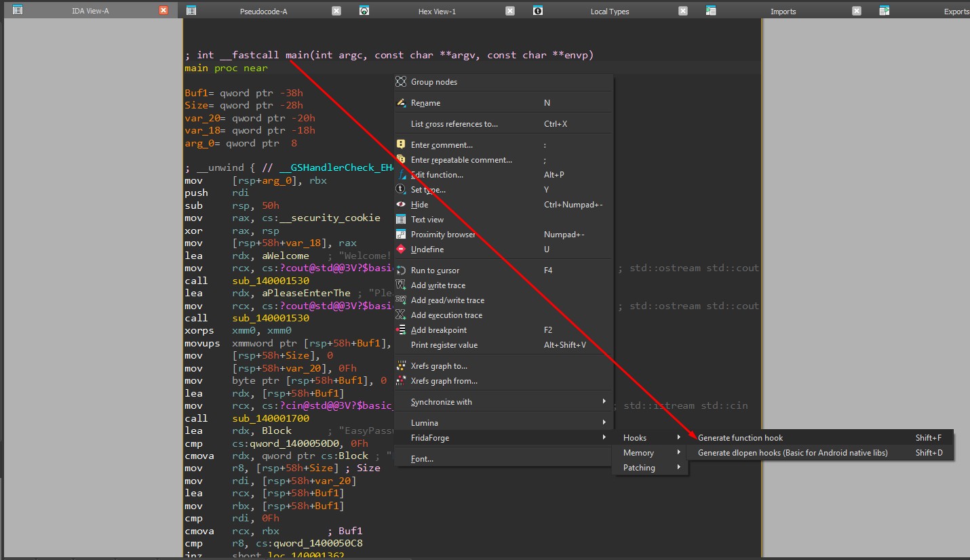The width and height of the screenshot is (970, 560).
Task: Click the Buf1= qword ptr -38h line
Action: (244, 93)
